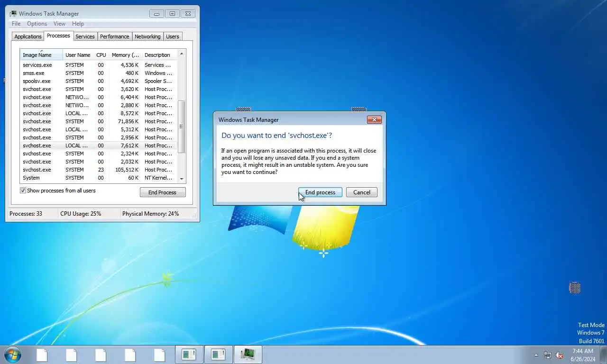Click the 'CPU Usage: 25%' status entry
The width and height of the screenshot is (607, 364).
pos(81,214)
